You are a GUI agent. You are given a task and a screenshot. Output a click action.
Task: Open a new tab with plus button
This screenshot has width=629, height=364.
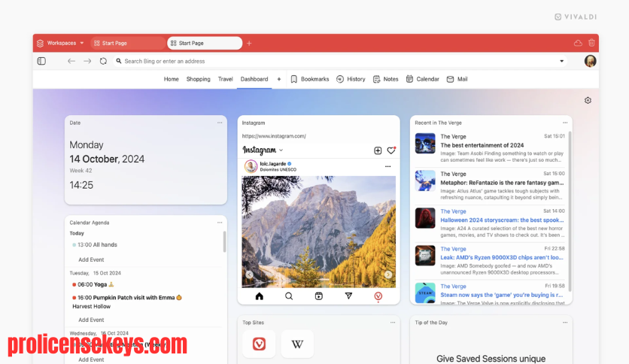249,44
